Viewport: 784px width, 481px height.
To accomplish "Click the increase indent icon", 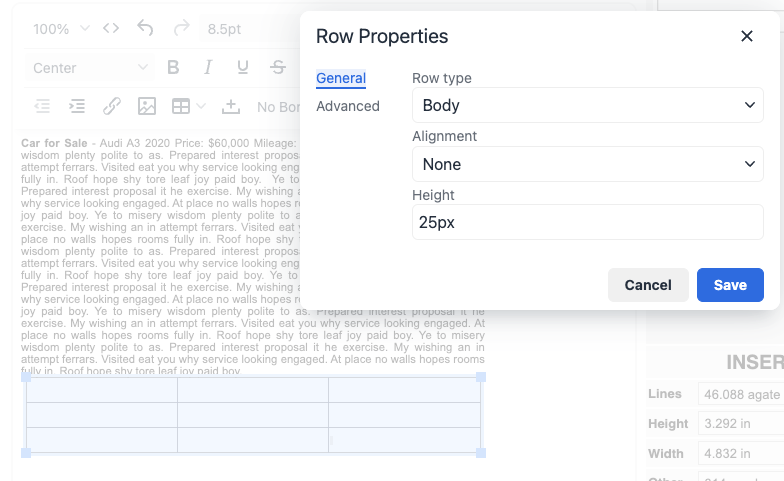I will (77, 106).
